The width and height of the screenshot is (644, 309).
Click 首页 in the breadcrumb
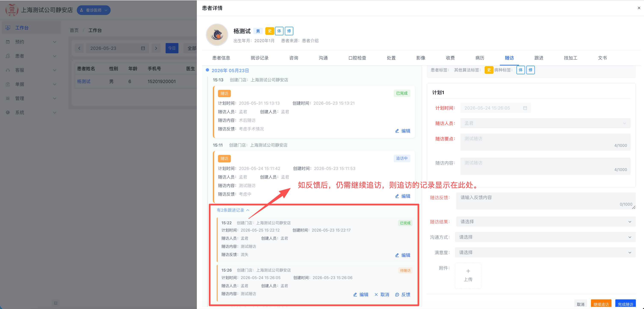coord(74,30)
